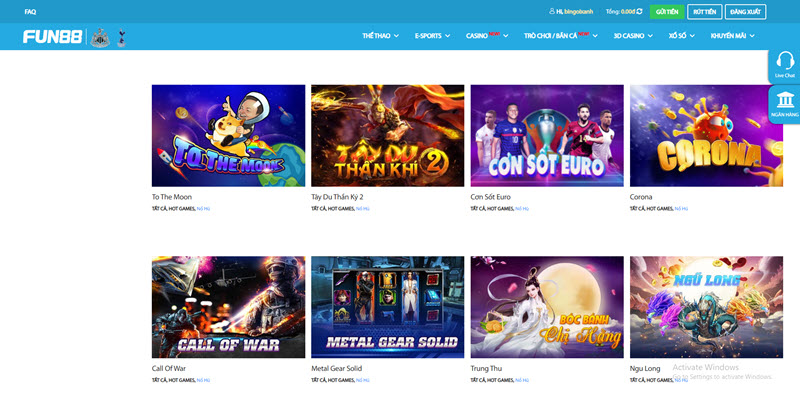
Task: Click the bingobanh username
Action: [579, 11]
